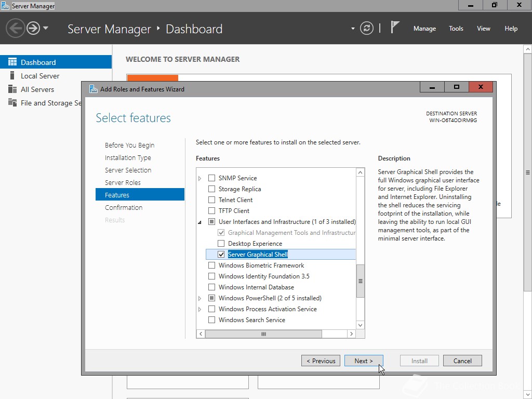This screenshot has width=532, height=399.
Task: Click the Cancel button in the wizard
Action: coord(462,361)
